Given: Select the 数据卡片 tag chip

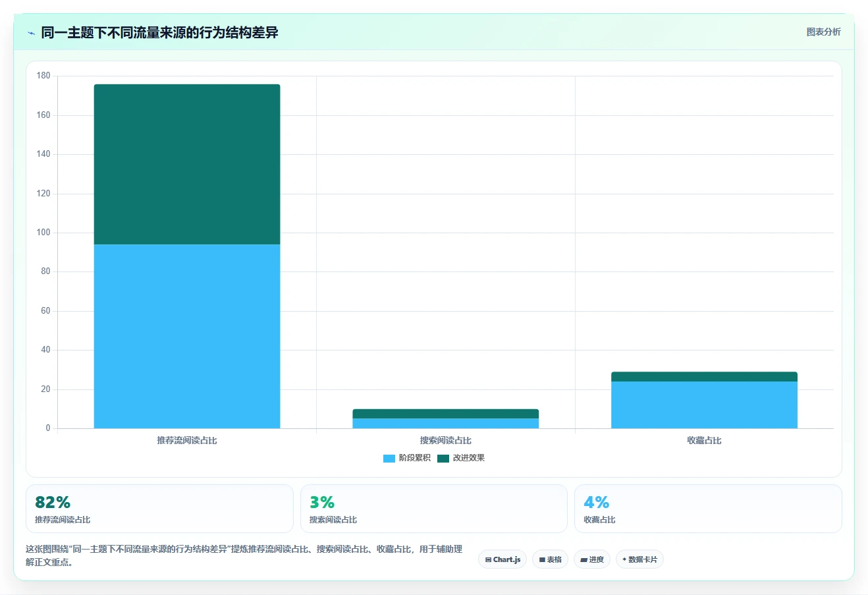Looking at the screenshot, I should [639, 559].
